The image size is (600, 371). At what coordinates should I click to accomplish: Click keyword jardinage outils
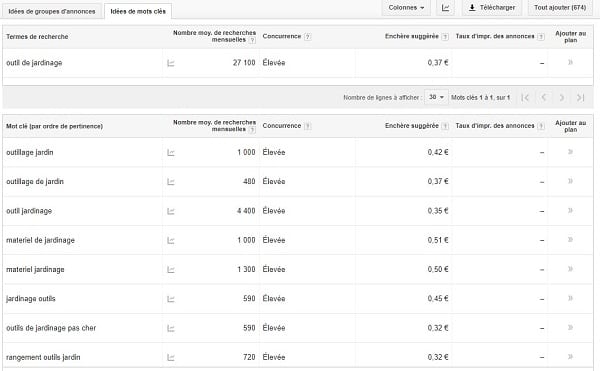pos(31,299)
